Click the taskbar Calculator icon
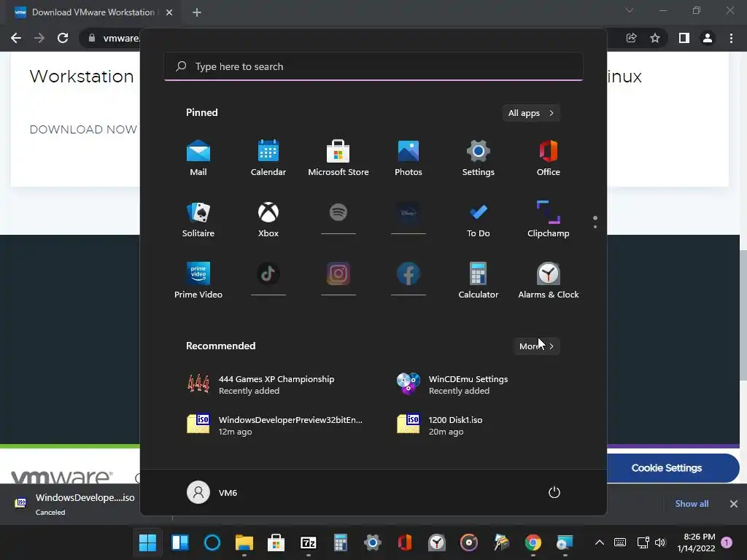 (x=340, y=542)
